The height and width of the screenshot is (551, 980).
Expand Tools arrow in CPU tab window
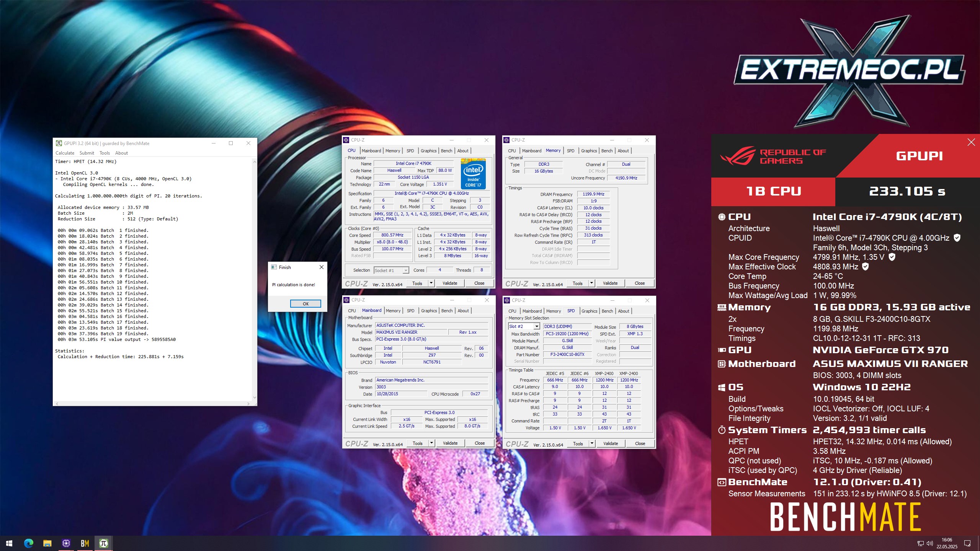coord(431,283)
